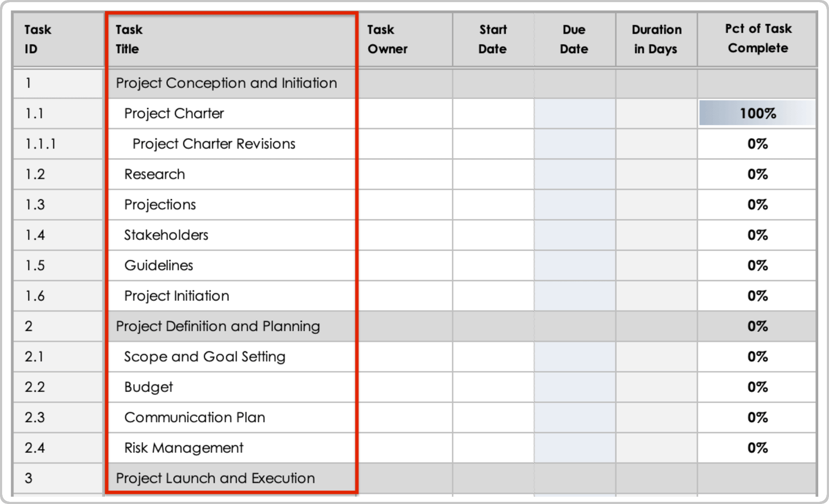Select the Research task row
Image resolution: width=829 pixels, height=504 pixels.
154,174
